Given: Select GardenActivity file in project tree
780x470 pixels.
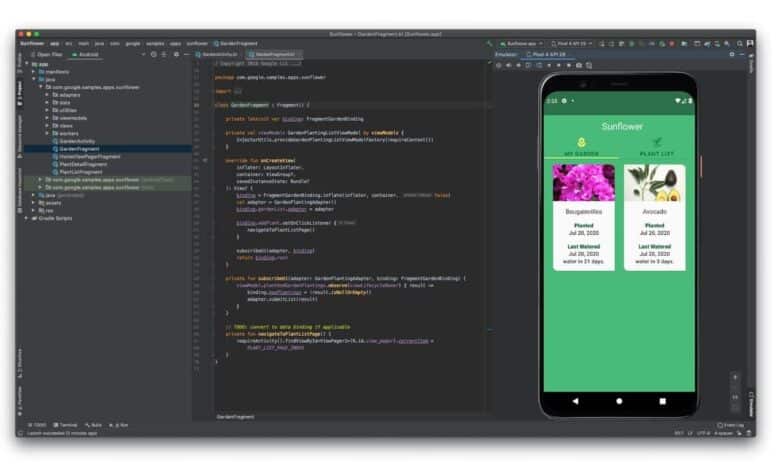Looking at the screenshot, I should [76, 141].
